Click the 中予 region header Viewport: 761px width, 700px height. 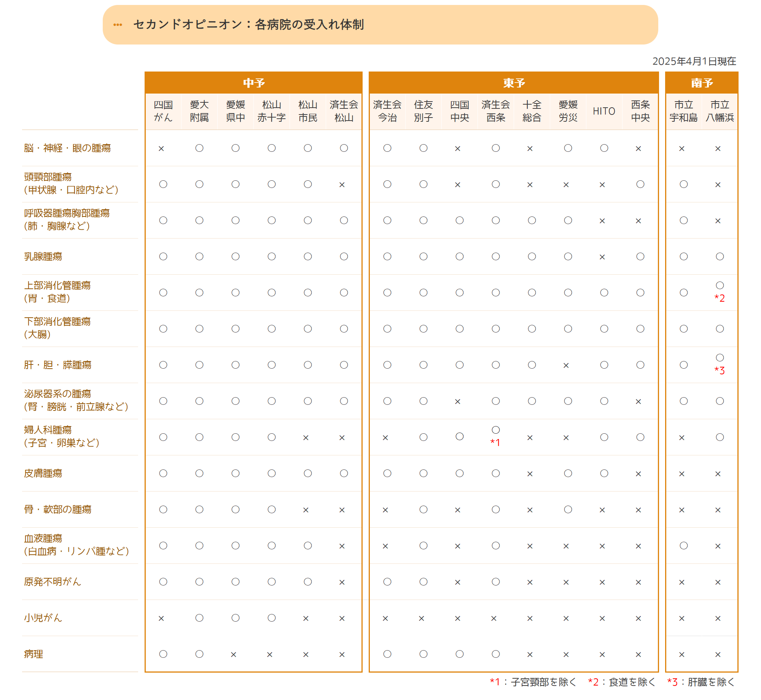click(x=254, y=83)
